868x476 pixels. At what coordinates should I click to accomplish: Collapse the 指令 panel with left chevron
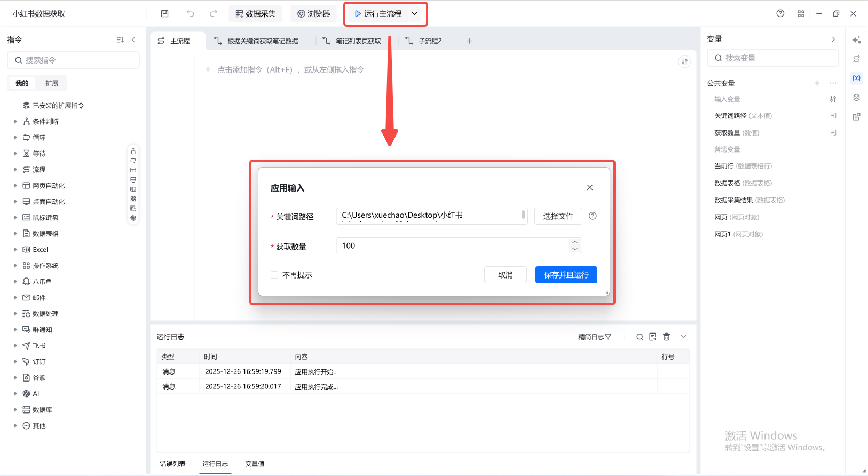coord(133,39)
